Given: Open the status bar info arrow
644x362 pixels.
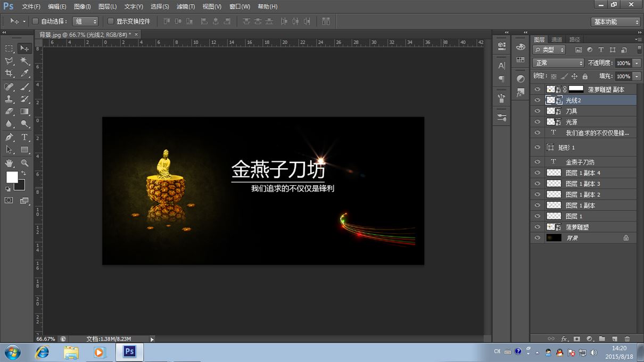Looking at the screenshot, I should point(152,339).
